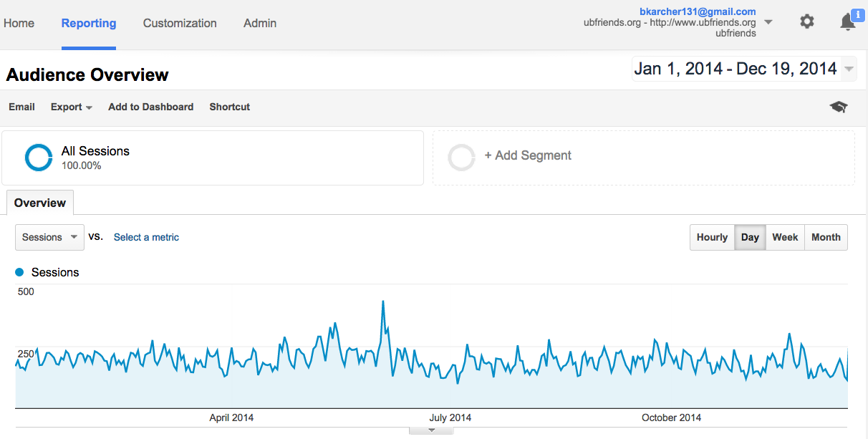Expand the Export dropdown menu
This screenshot has width=868, height=439.
[x=71, y=107]
